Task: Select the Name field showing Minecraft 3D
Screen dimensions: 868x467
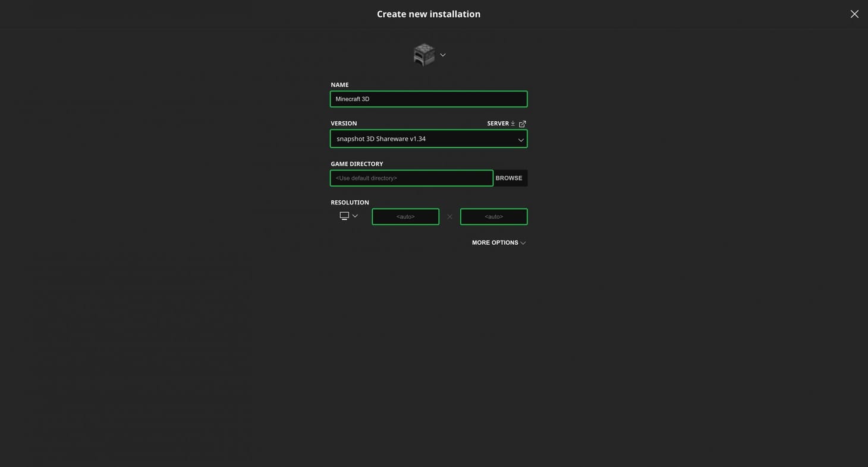Action: pyautogui.click(x=429, y=98)
